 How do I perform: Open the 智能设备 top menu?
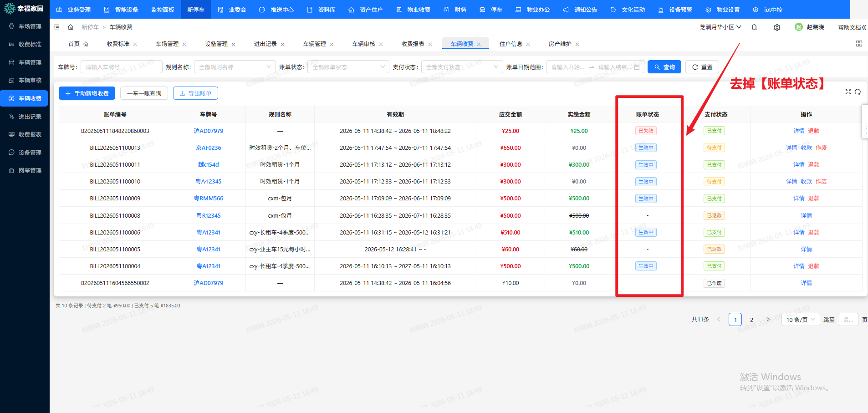(x=122, y=10)
